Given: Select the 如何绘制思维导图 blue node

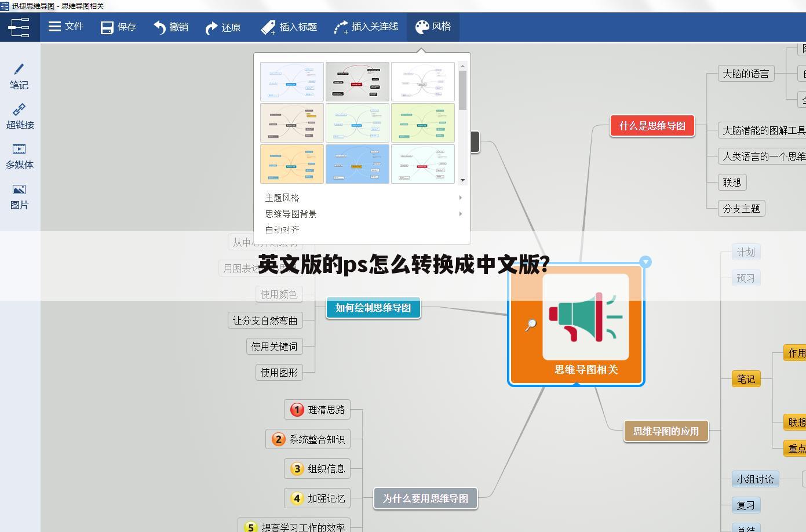Looking at the screenshot, I should pos(373,308).
